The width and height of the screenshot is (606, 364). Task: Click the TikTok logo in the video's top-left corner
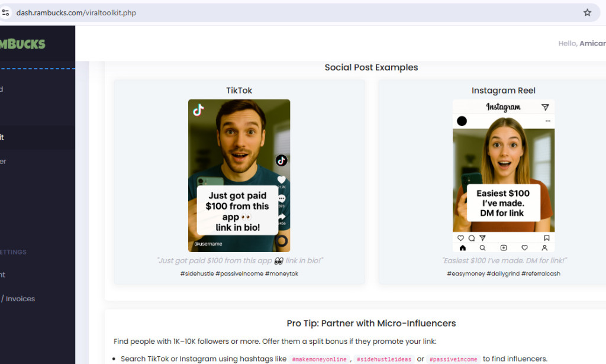(198, 110)
